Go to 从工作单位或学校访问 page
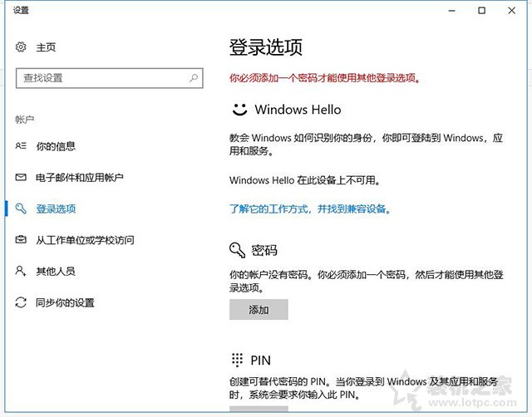This screenshot has width=532, height=417. pos(85,240)
